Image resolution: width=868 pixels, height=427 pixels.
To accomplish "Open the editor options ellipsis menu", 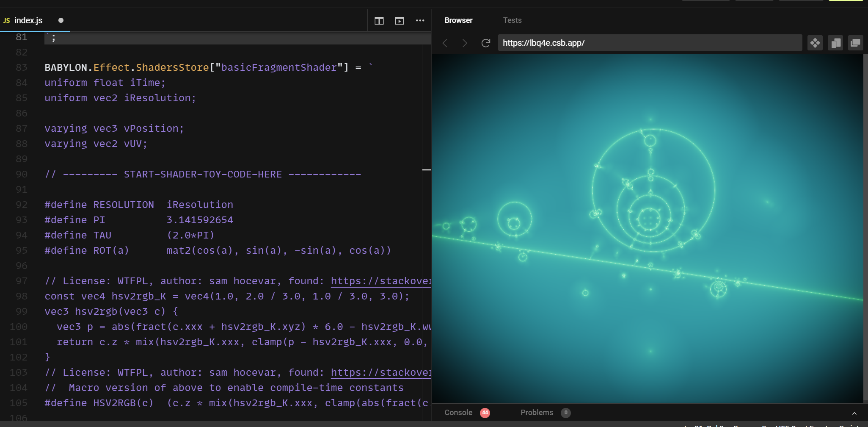I will pos(420,20).
